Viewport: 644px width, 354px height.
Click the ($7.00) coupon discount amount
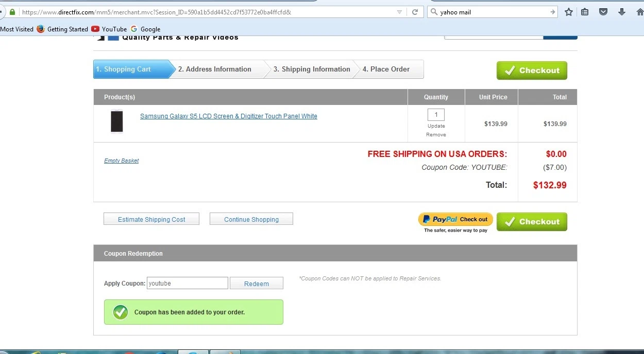[555, 167]
